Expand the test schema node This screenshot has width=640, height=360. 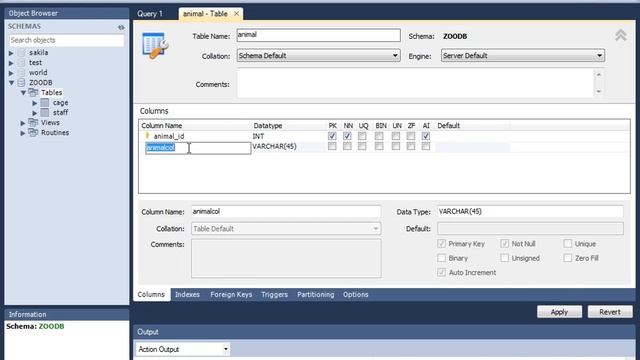pos(11,63)
